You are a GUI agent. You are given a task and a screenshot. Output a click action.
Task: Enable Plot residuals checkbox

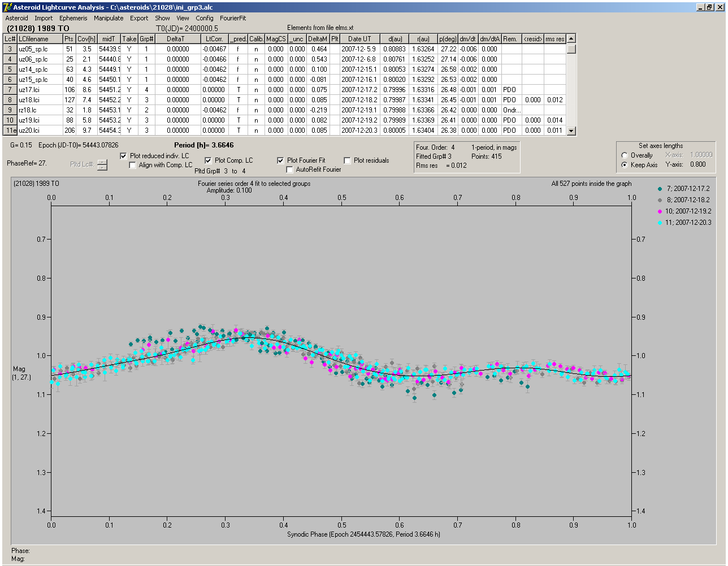(347, 160)
